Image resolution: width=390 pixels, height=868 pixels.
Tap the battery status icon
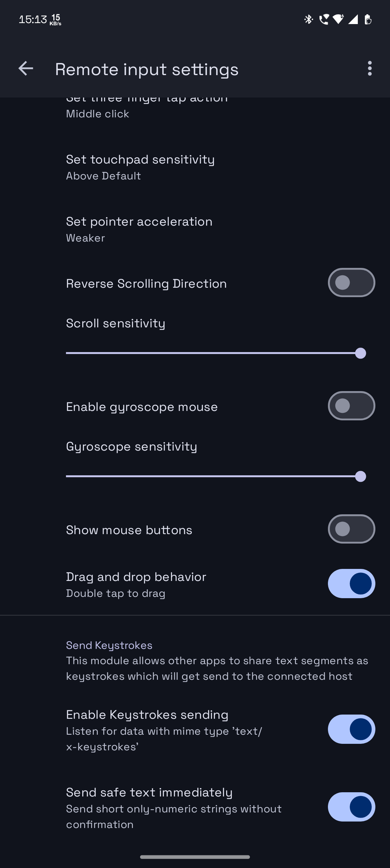[368, 20]
